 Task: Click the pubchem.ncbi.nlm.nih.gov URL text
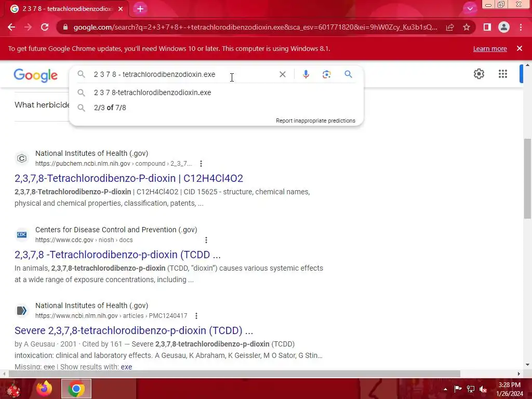click(x=114, y=164)
